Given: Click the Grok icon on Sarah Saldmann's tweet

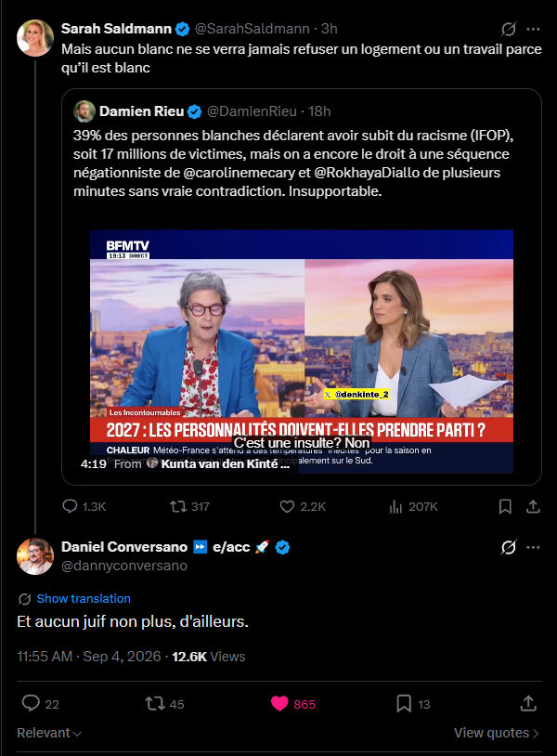Looking at the screenshot, I should 509,29.
